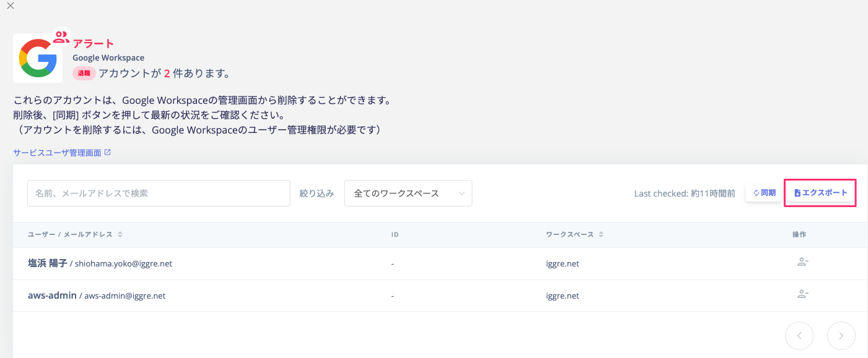Click the エクスポート export button
This screenshot has width=868, height=358.
coord(820,193)
